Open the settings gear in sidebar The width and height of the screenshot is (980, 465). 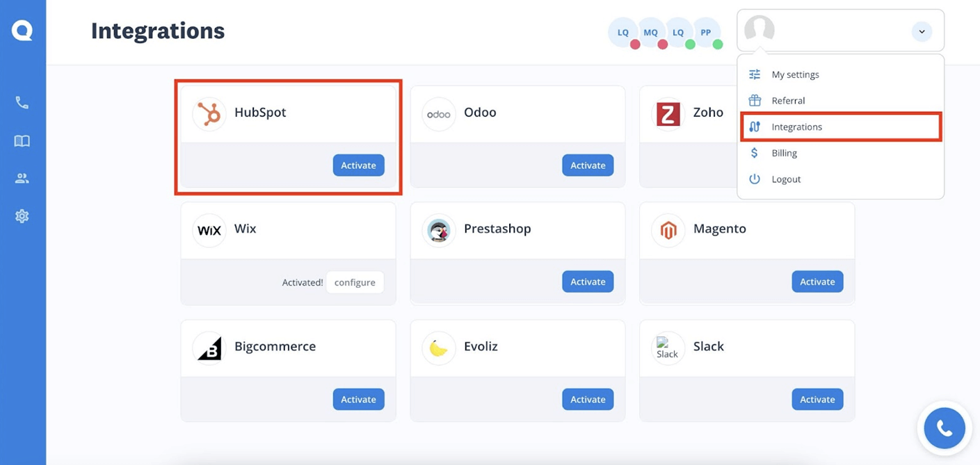[x=22, y=216]
